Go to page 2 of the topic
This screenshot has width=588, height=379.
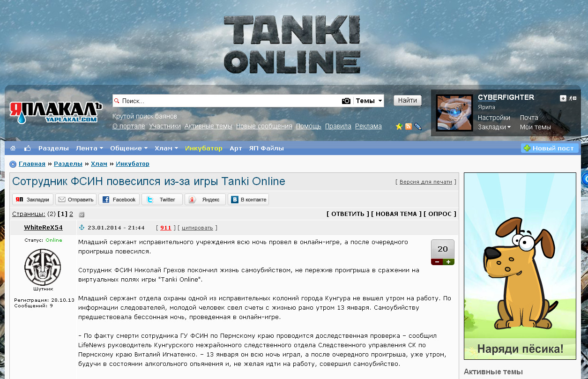coord(71,214)
